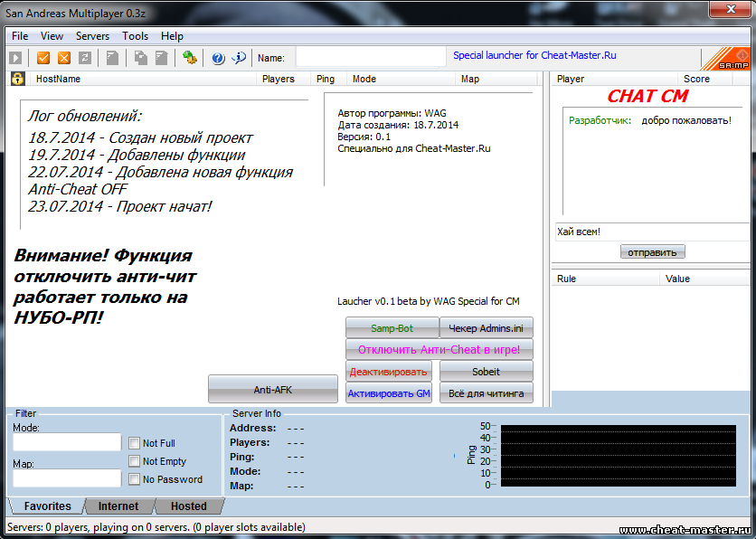Open the Settings gear toolbar icon
The image size is (756, 539).
point(190,58)
